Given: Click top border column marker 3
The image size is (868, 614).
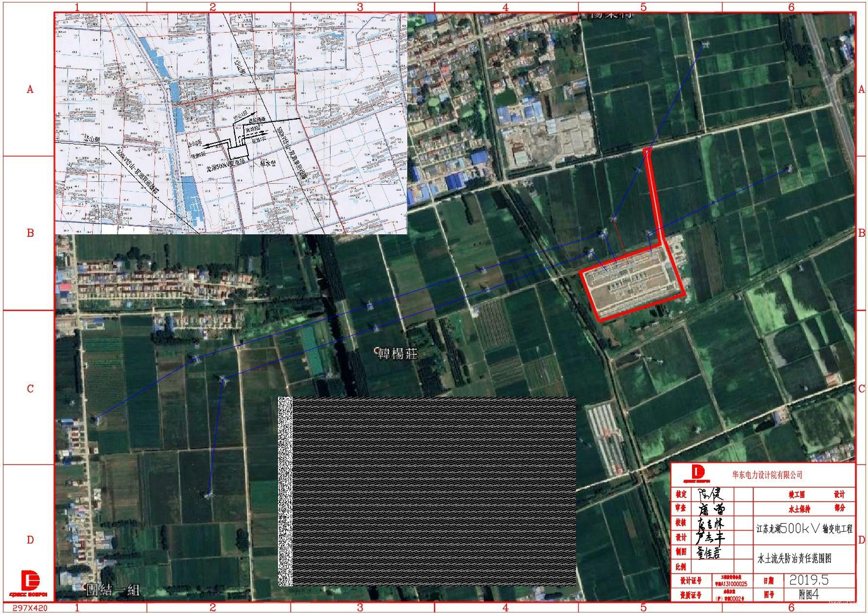Looking at the screenshot, I should pos(360,7).
